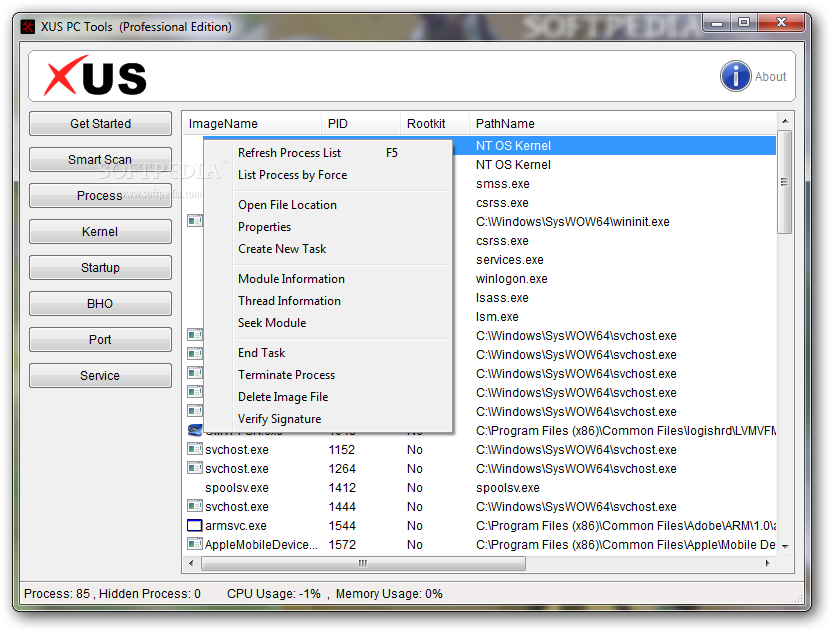Open the Port section
This screenshot has width=832, height=632.
100,340
